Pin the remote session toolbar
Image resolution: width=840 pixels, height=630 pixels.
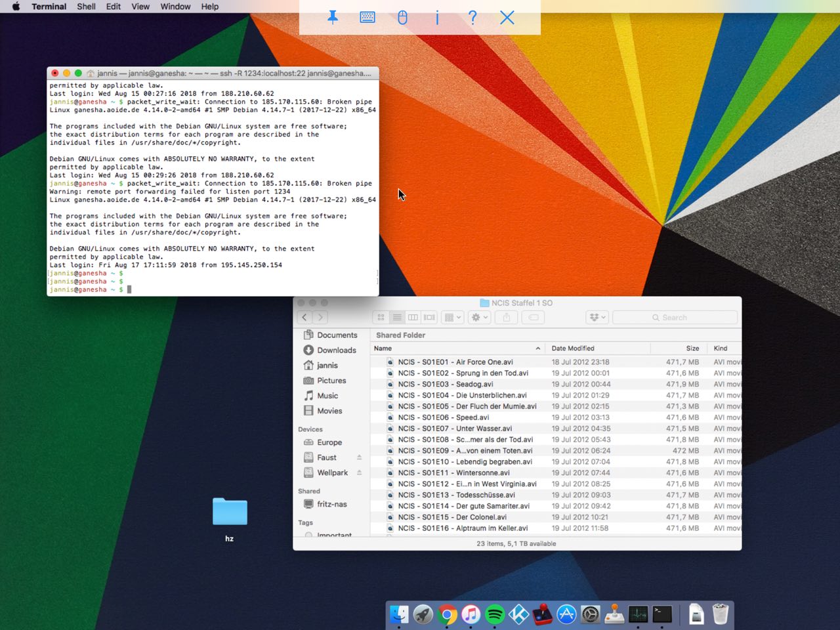tap(333, 18)
